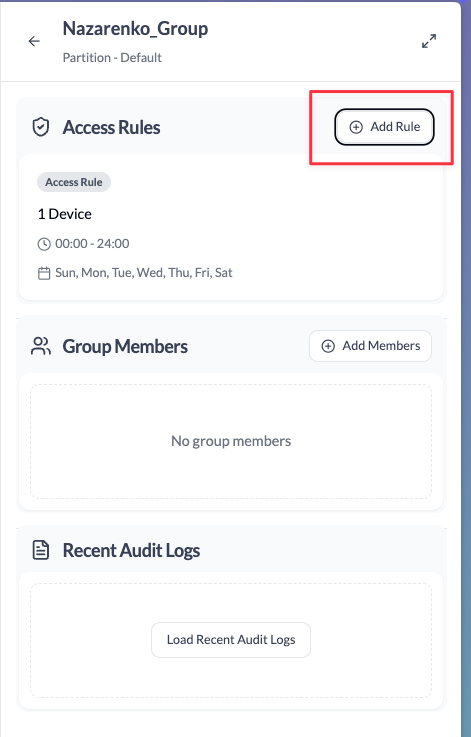This screenshot has width=471, height=737.
Task: Add a new access rule
Action: (x=385, y=127)
